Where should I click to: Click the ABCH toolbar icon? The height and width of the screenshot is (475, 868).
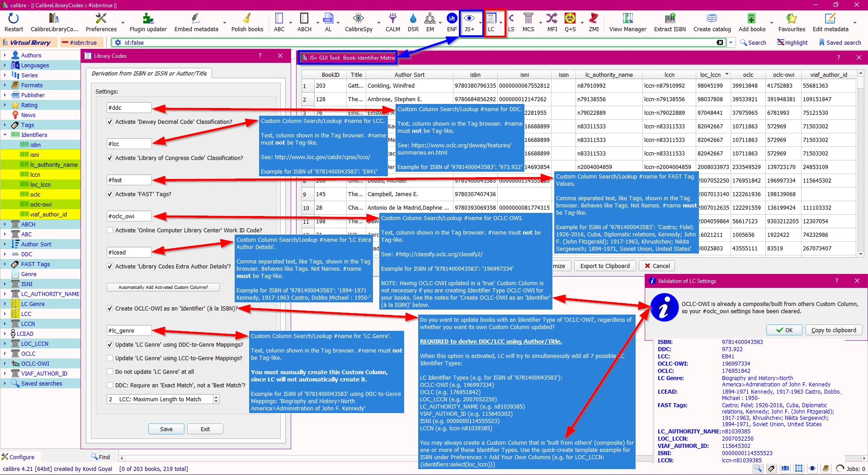tap(304, 19)
